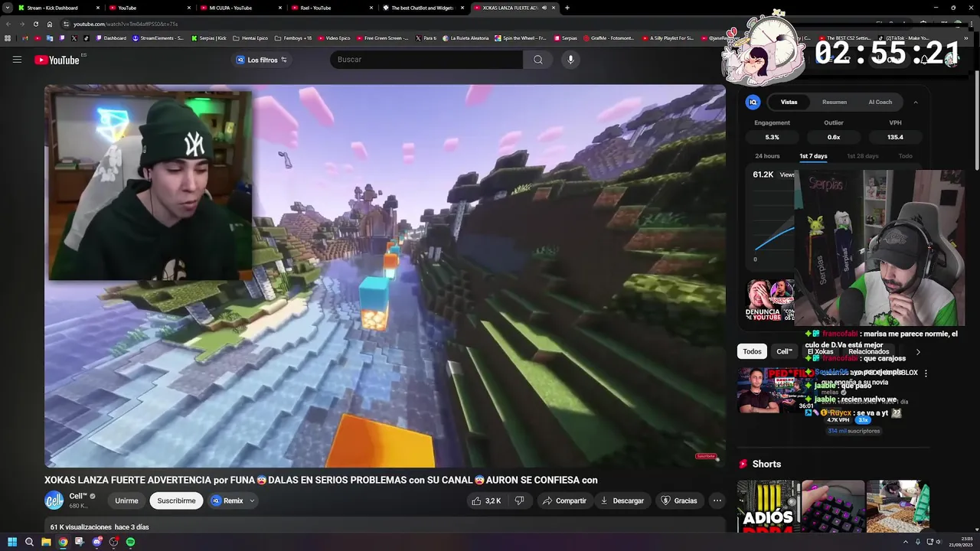Click the Suscribirme button
The width and height of the screenshot is (980, 551).
click(x=176, y=500)
